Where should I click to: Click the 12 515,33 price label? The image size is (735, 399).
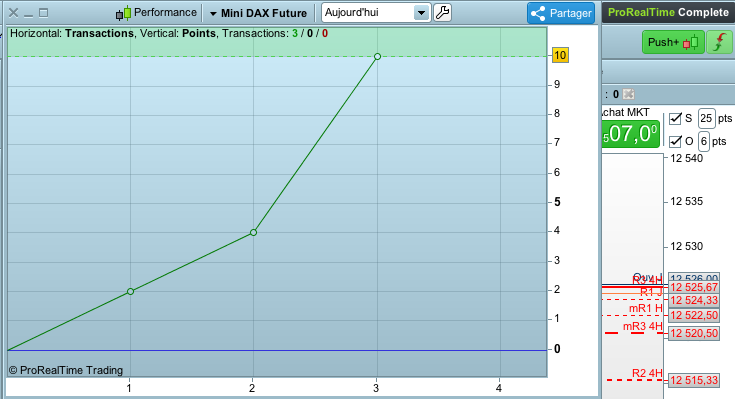click(x=694, y=380)
